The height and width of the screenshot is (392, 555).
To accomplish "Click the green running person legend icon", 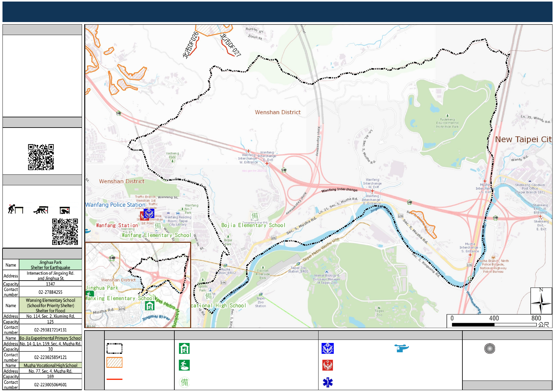I will pyautogui.click(x=184, y=365).
